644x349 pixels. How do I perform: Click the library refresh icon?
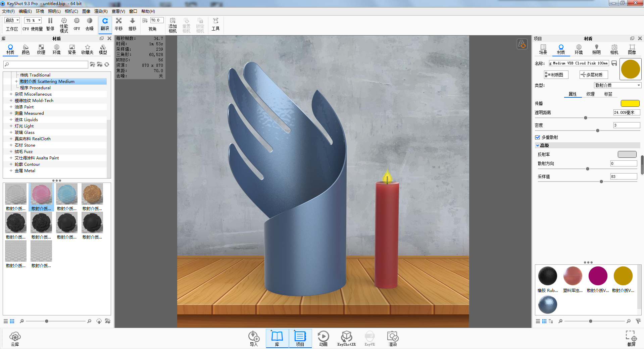107,64
